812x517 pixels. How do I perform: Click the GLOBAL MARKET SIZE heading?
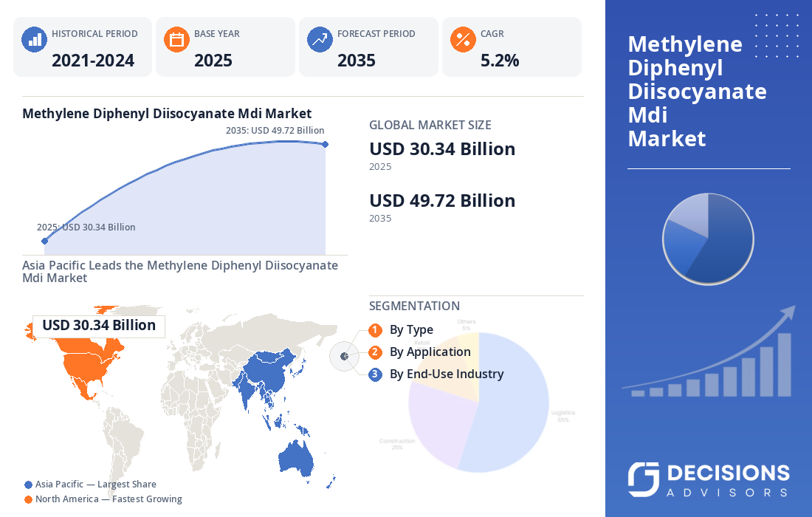(x=430, y=125)
